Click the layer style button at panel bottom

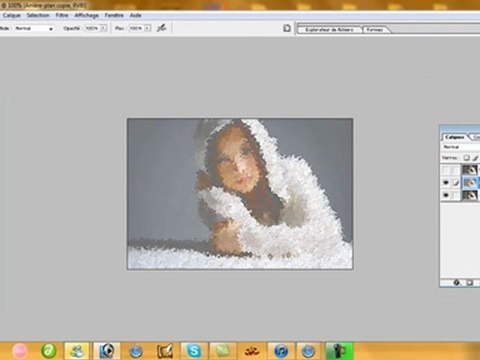pos(457,283)
